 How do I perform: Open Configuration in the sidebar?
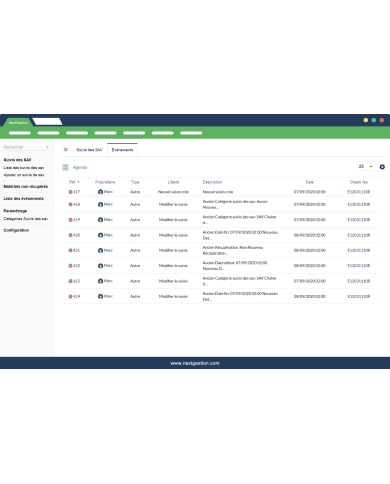16,230
